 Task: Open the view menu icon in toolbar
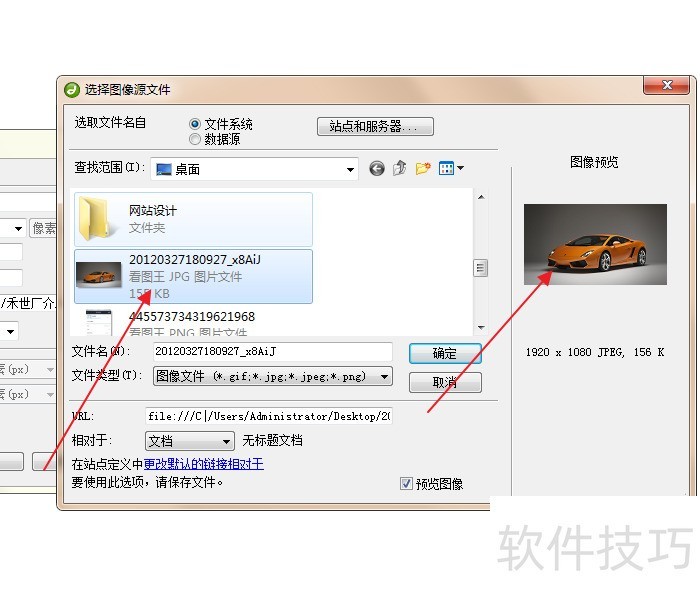pos(451,168)
